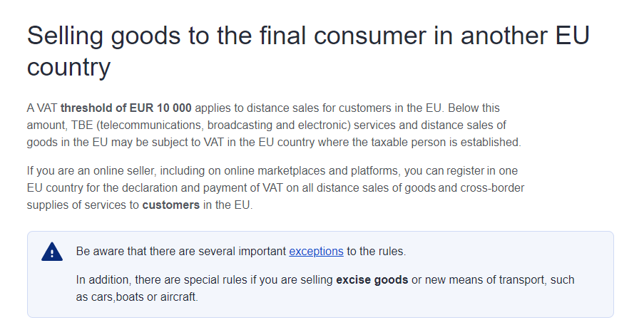Click the text "as cars,boats or aircraft."
Viewport: 644px width, 330px height.
pos(137,297)
